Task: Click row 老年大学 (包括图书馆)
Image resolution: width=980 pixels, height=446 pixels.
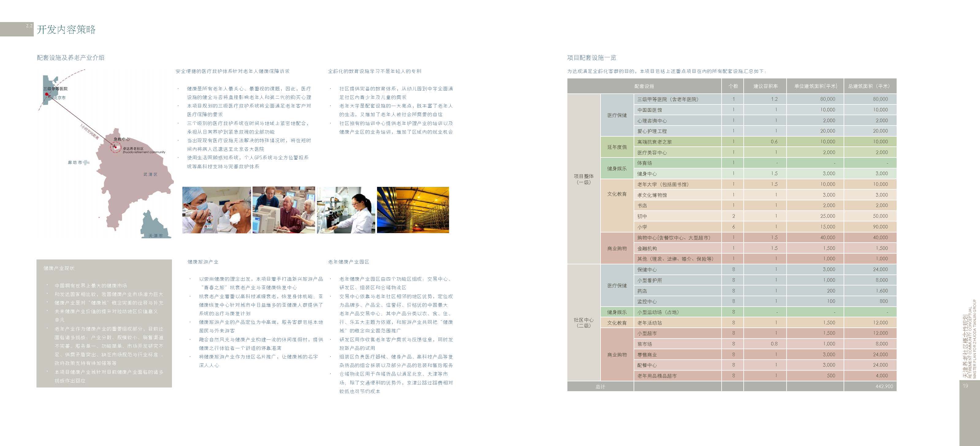Action: click(x=765, y=184)
